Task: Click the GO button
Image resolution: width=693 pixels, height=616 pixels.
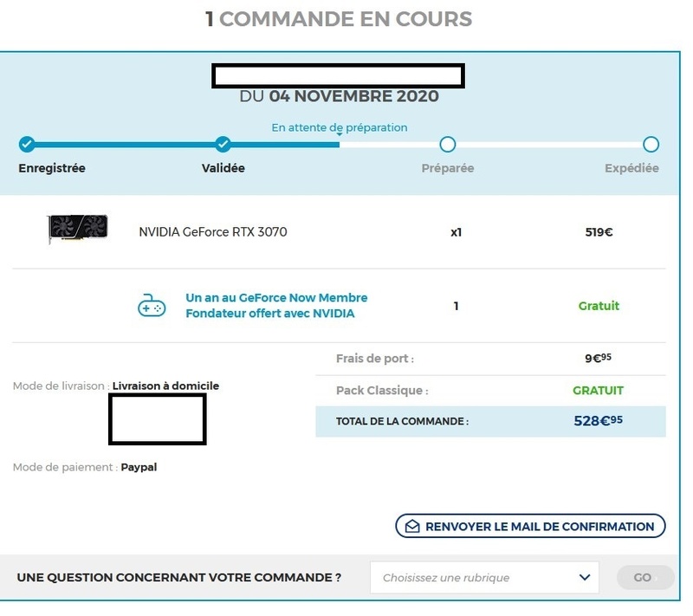Action: (x=645, y=578)
